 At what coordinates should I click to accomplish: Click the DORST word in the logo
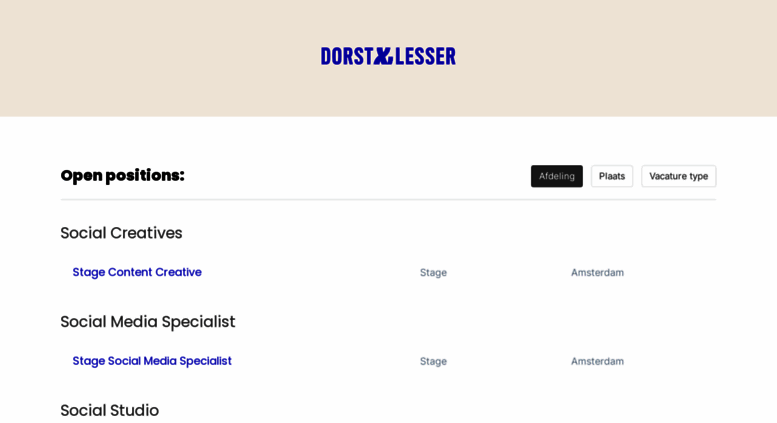coord(346,56)
